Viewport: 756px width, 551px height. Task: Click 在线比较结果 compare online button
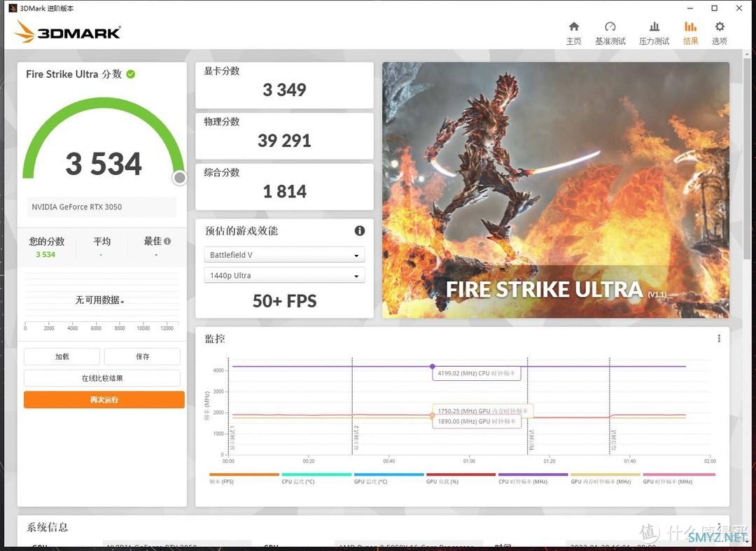tap(102, 378)
